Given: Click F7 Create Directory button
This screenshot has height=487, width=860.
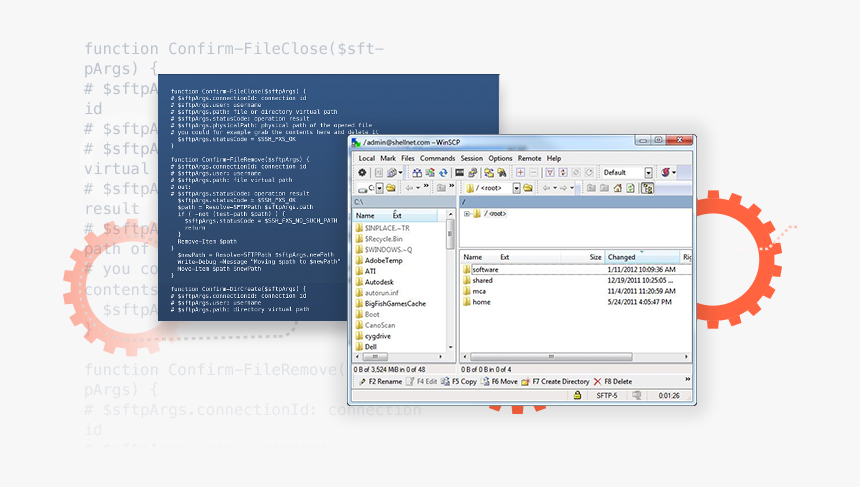Looking at the screenshot, I should [x=555, y=382].
